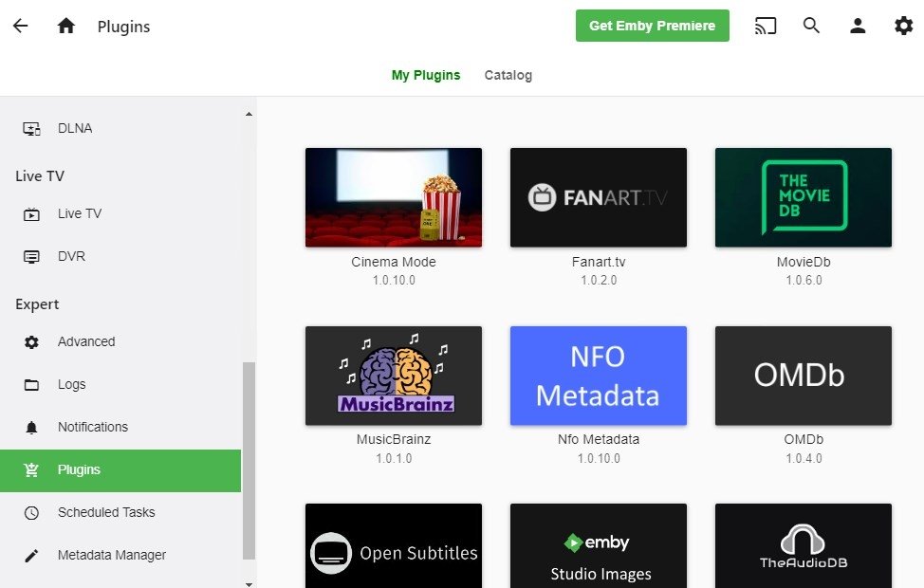Click Cinema Mode version 1.0.10.0
This screenshot has height=588, width=924.
point(394,281)
